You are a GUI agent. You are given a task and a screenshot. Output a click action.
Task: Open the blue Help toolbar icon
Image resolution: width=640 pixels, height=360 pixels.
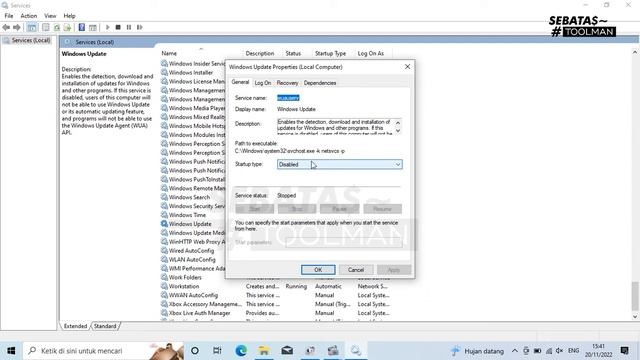coord(82,27)
